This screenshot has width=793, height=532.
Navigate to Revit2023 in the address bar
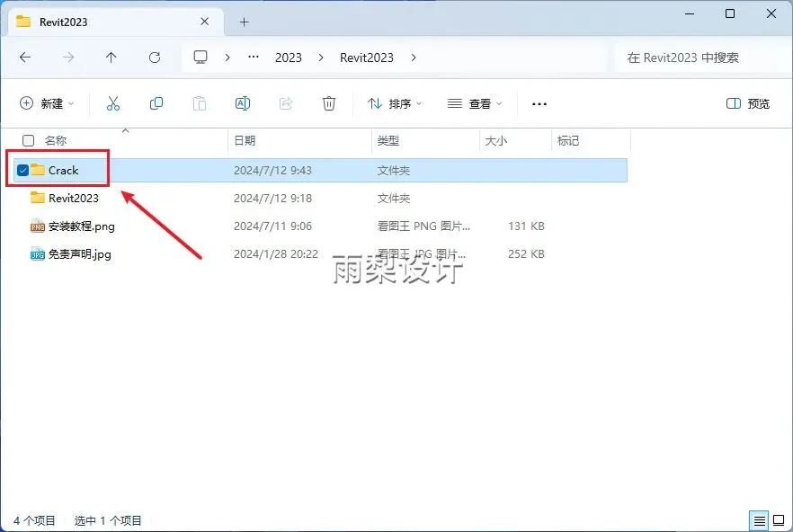[x=367, y=58]
